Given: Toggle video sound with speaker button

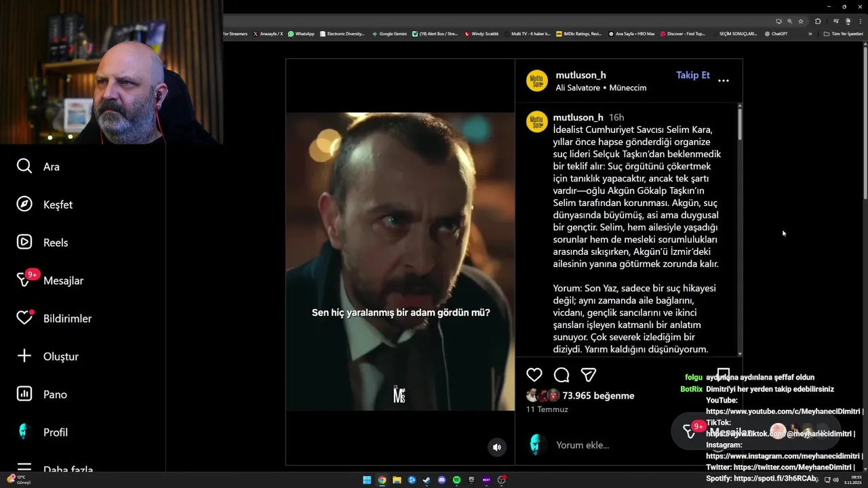Looking at the screenshot, I should pyautogui.click(x=497, y=447).
